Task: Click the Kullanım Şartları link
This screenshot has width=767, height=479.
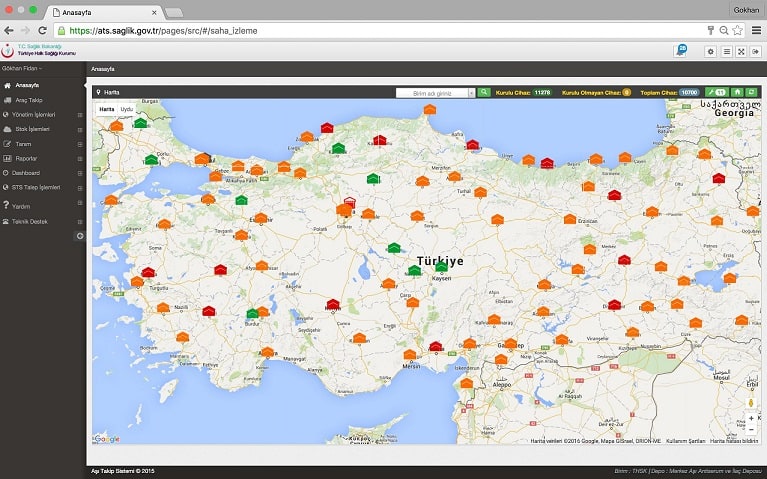Action: 684,440
